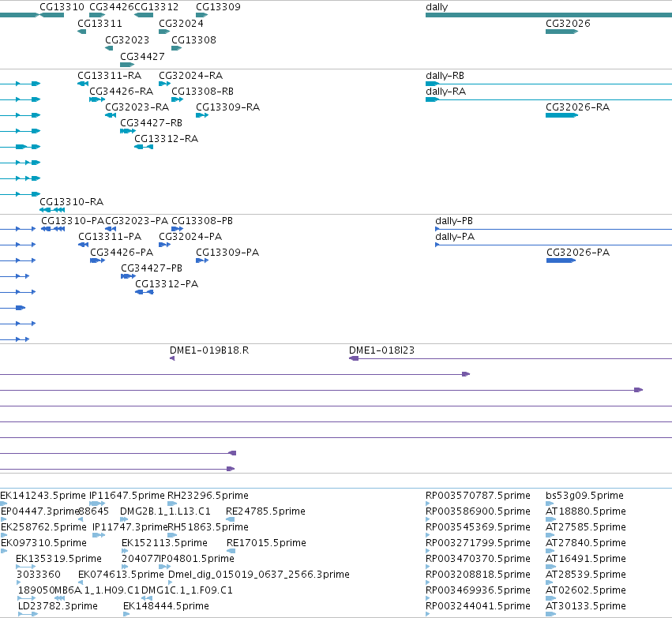Click the CG13311-PA protein label

coord(110,237)
